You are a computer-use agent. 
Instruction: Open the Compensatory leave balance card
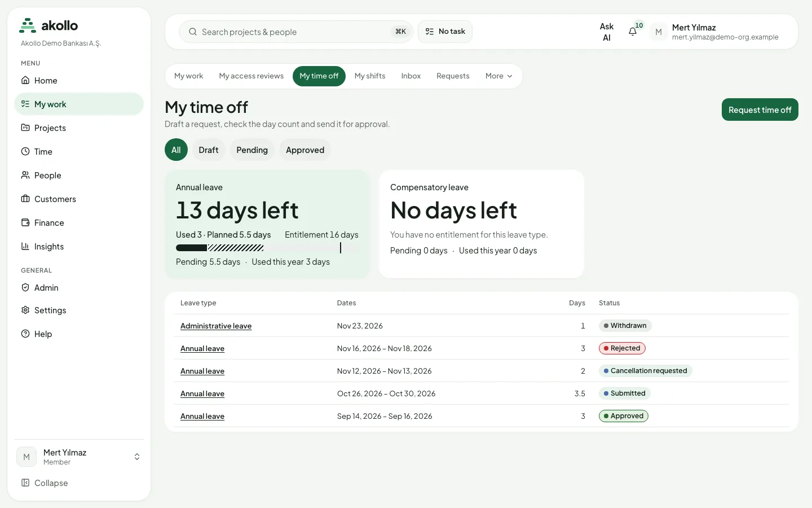(482, 224)
